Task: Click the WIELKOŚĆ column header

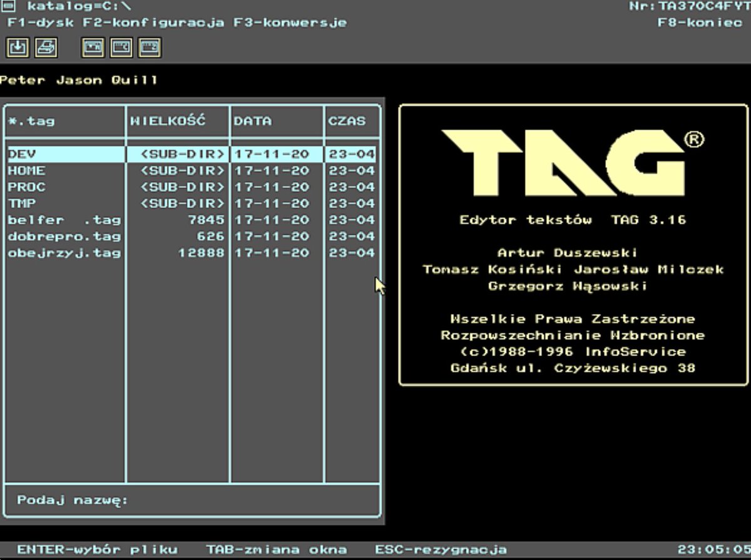Action: click(168, 121)
